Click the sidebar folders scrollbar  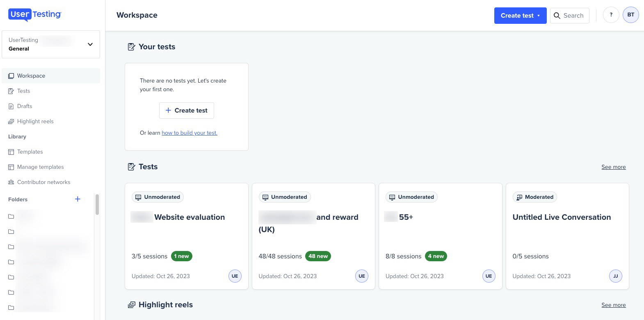[x=97, y=205]
